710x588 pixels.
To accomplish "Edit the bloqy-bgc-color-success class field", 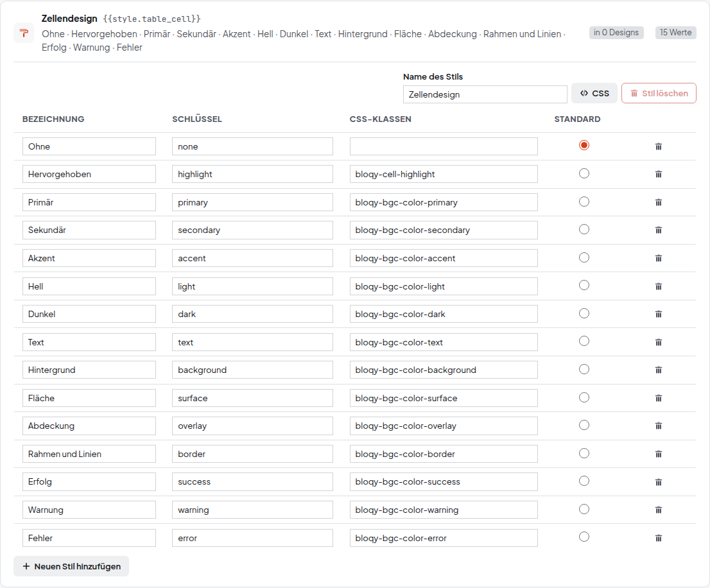I will pos(444,482).
